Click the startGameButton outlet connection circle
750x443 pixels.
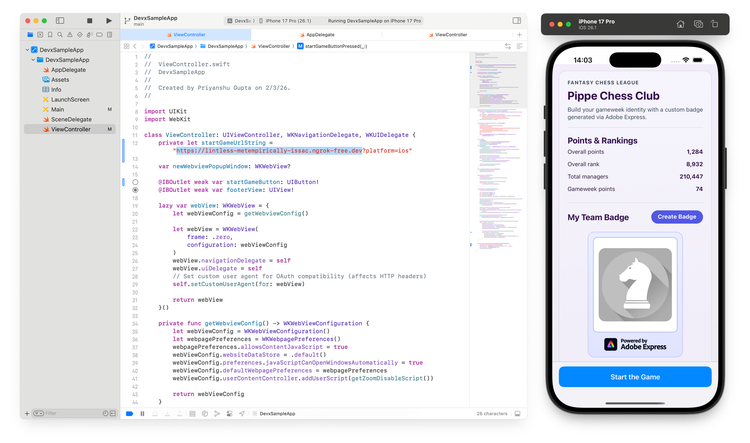click(x=135, y=182)
